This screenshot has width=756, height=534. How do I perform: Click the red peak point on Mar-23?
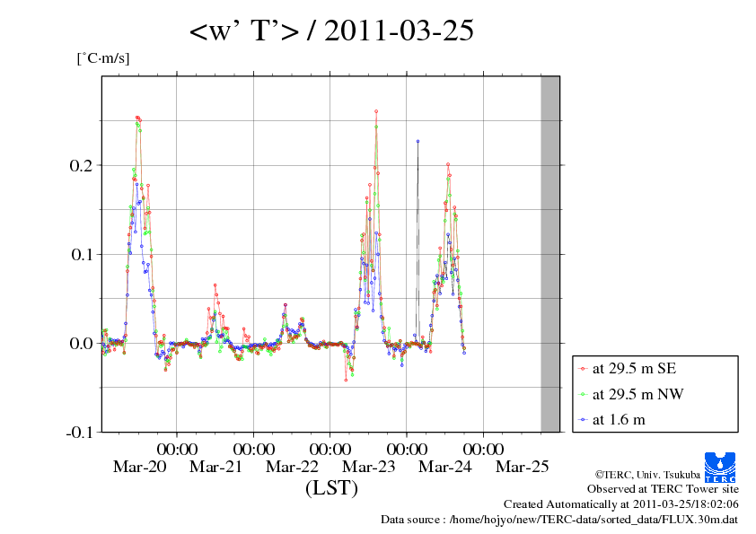click(376, 111)
